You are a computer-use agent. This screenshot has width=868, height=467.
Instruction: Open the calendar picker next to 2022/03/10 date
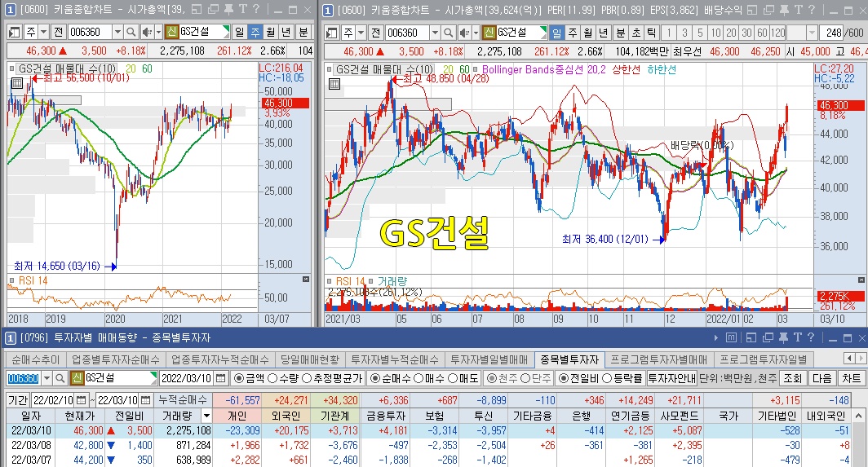tap(221, 378)
